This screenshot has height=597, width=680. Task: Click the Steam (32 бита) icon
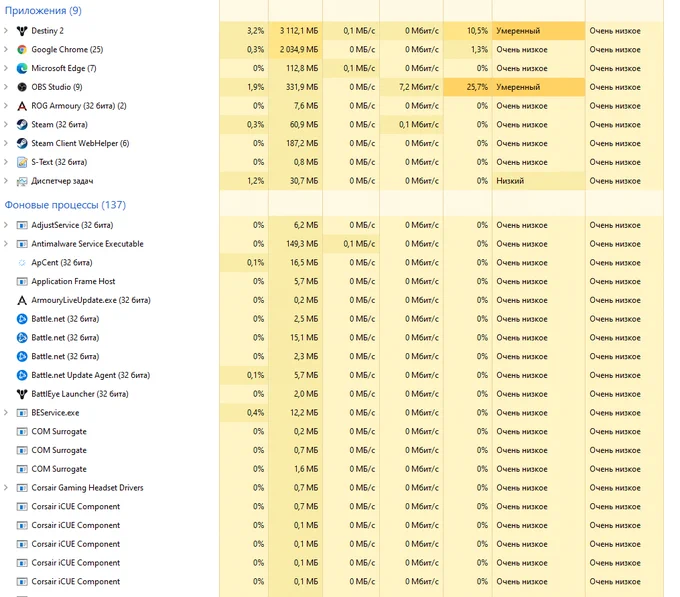click(22, 124)
